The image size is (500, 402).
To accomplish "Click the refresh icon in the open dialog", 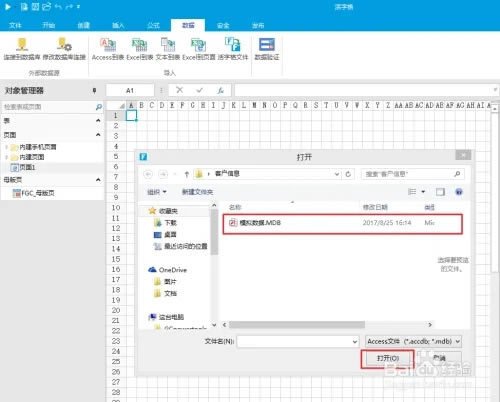I will click(348, 174).
